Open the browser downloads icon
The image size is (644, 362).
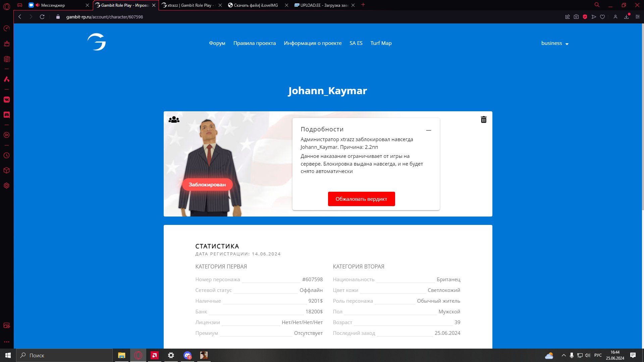[x=626, y=17]
